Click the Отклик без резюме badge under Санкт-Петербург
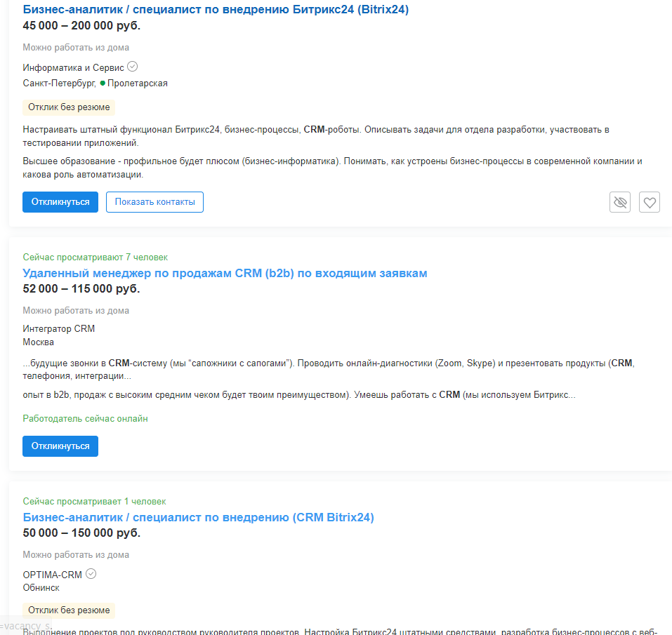The width and height of the screenshot is (672, 635). 69,107
